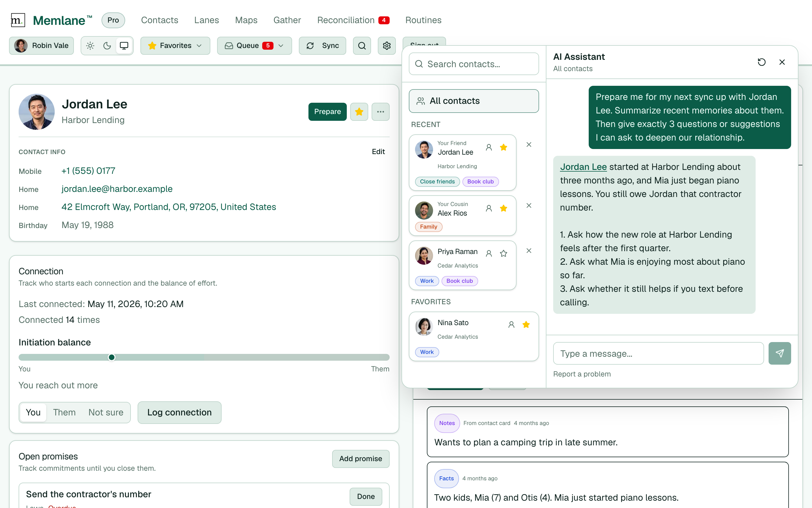Focus the Search contacts field

pyautogui.click(x=473, y=64)
